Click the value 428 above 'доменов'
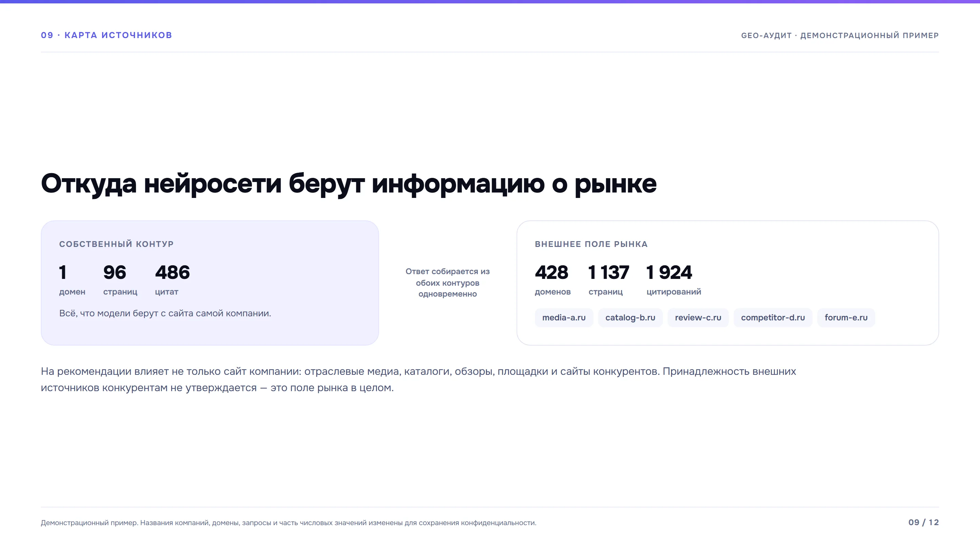The height and width of the screenshot is (551, 980). 551,272
